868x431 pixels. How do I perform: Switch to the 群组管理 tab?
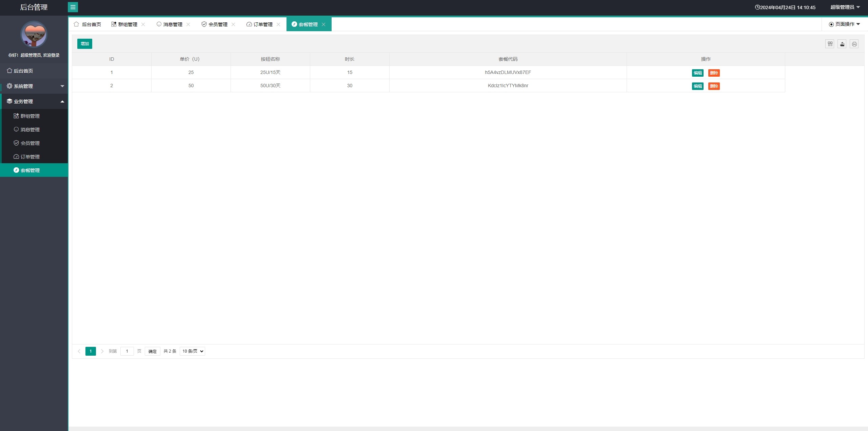click(x=124, y=24)
